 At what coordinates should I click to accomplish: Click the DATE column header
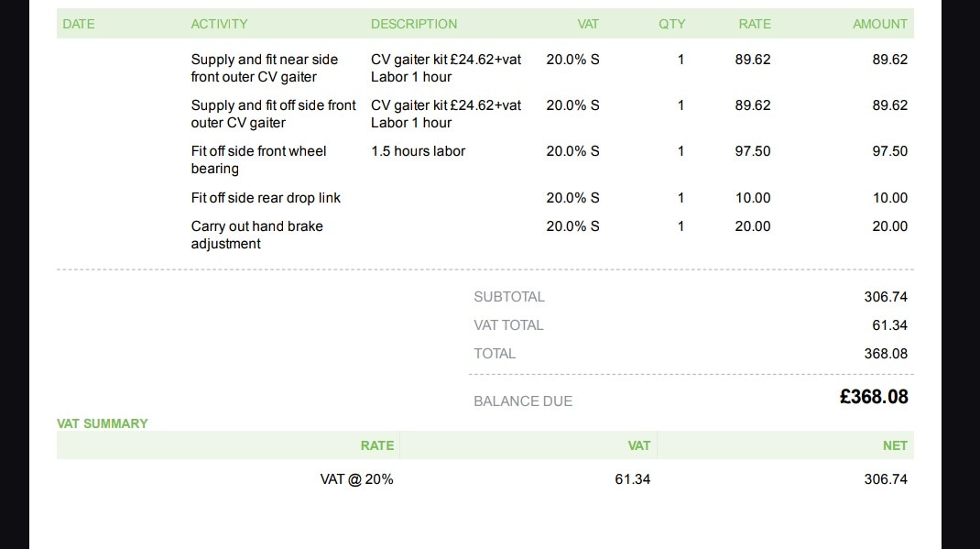(79, 24)
